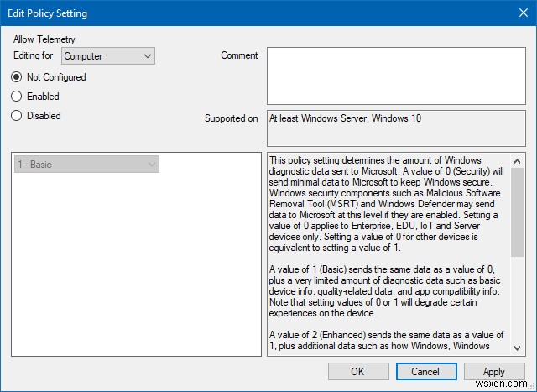Click the Cancel button
Image resolution: width=537 pixels, height=392 pixels.
426,372
